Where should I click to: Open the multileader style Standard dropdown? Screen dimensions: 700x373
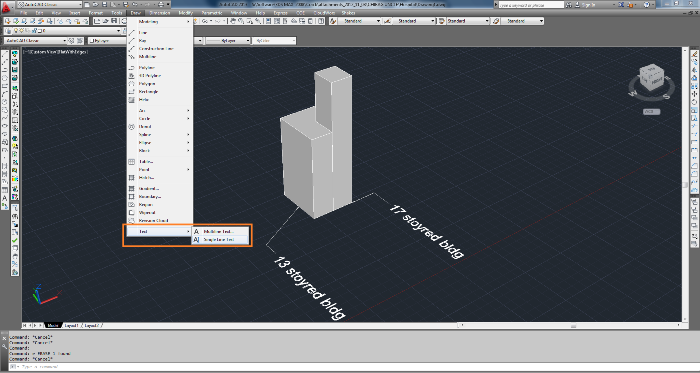coord(522,21)
